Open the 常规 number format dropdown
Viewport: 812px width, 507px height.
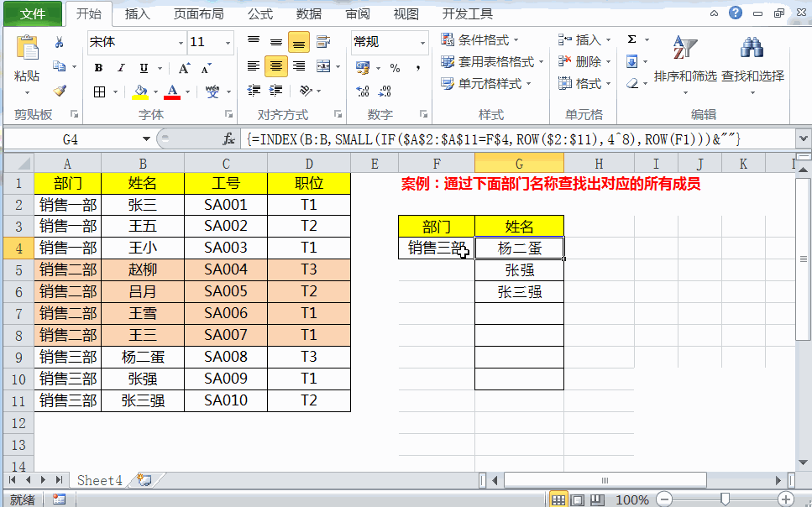(x=422, y=43)
